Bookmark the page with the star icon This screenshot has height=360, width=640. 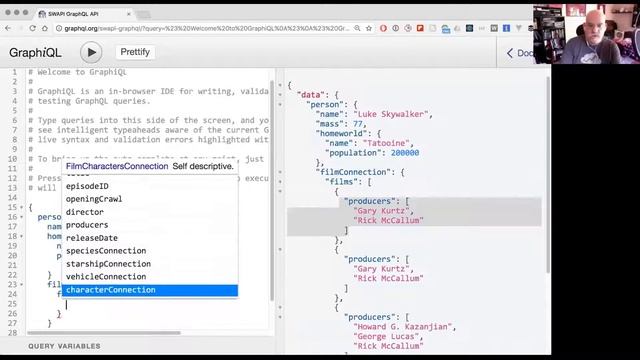coord(369,28)
